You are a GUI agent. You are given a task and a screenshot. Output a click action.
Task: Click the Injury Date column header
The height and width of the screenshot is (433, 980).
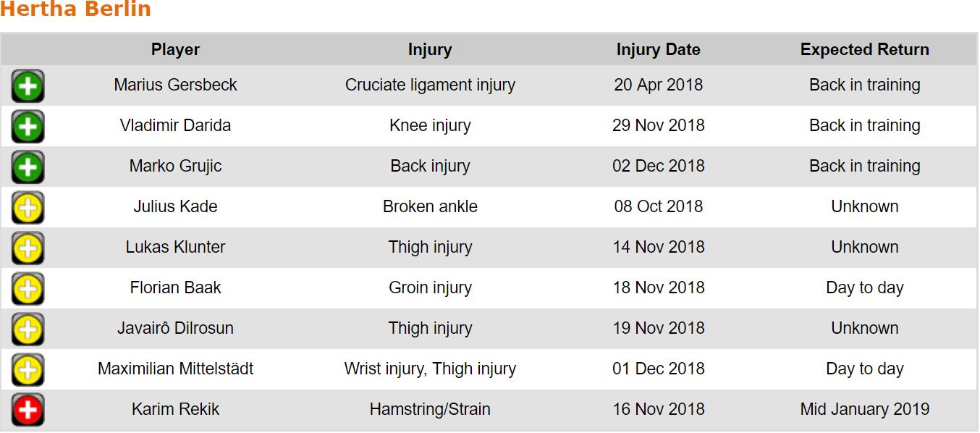(658, 50)
